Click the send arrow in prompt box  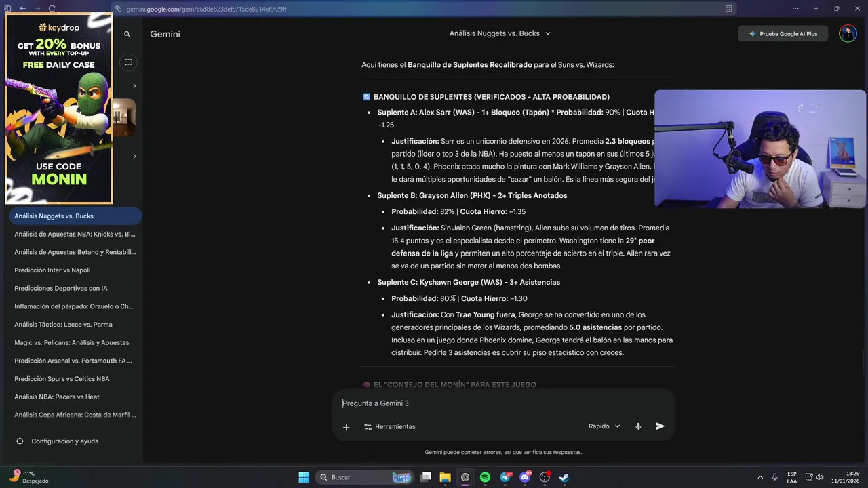click(660, 426)
